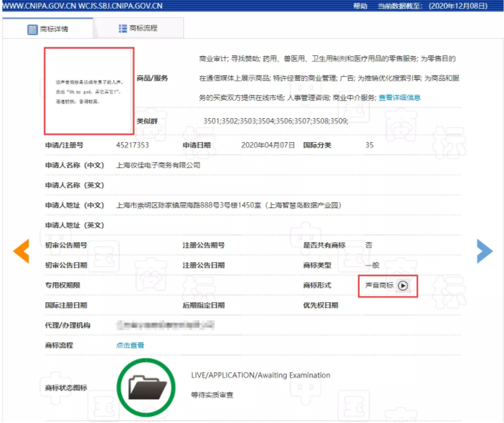The image size is (504, 423).
Task: Select application number 45217353
Action: click(x=133, y=145)
